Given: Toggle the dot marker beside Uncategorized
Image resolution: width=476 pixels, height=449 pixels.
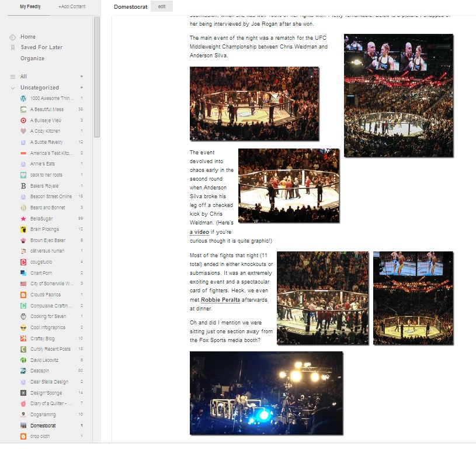Looking at the screenshot, I should pos(82,88).
